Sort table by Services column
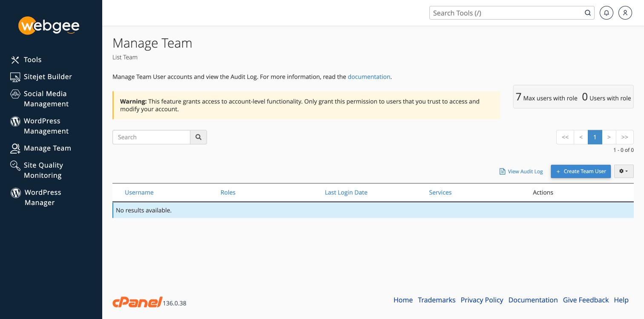This screenshot has height=319, width=644. 440,192
